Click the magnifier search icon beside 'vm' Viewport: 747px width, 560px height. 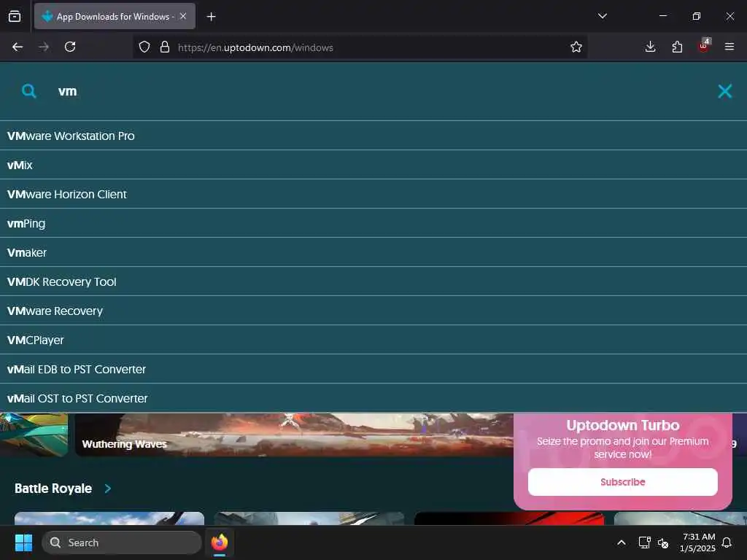(29, 91)
